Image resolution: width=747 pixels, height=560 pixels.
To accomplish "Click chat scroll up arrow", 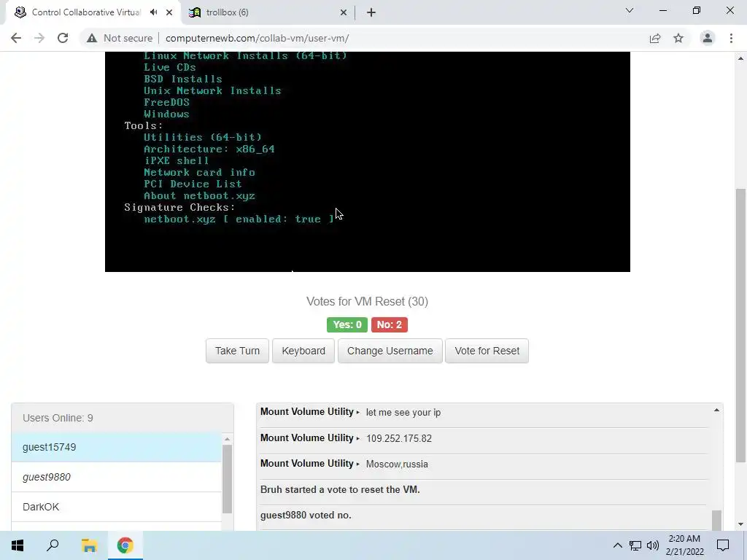I will 716,410.
